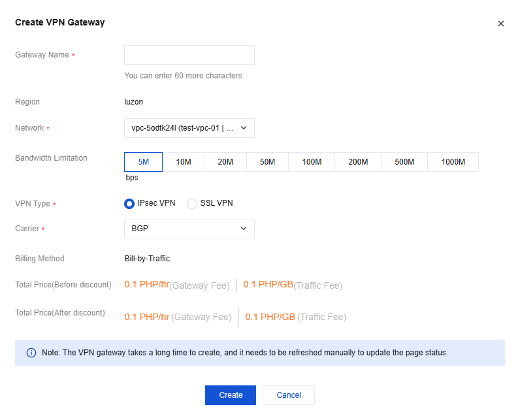
Task: Click 'You can enter 60 more characters' hint
Action: [x=183, y=76]
